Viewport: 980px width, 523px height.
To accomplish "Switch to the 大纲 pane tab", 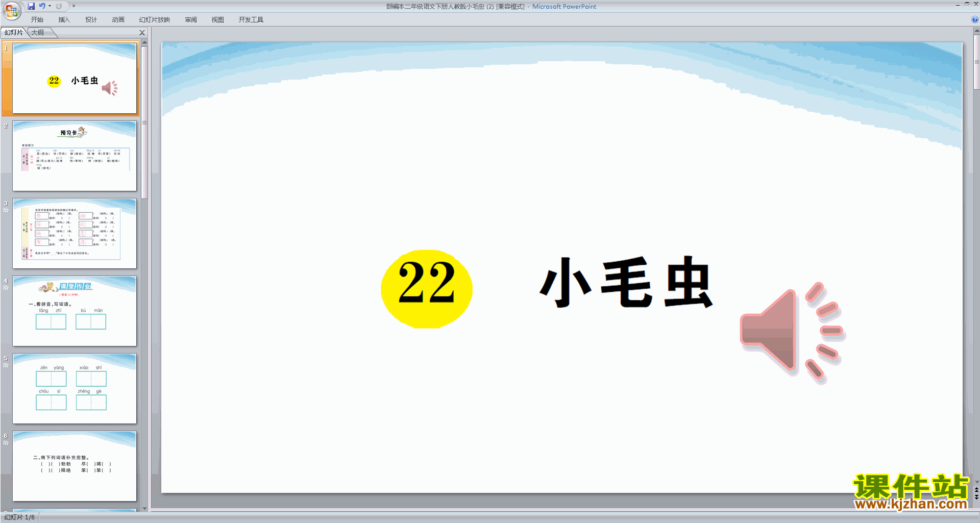I will [38, 33].
